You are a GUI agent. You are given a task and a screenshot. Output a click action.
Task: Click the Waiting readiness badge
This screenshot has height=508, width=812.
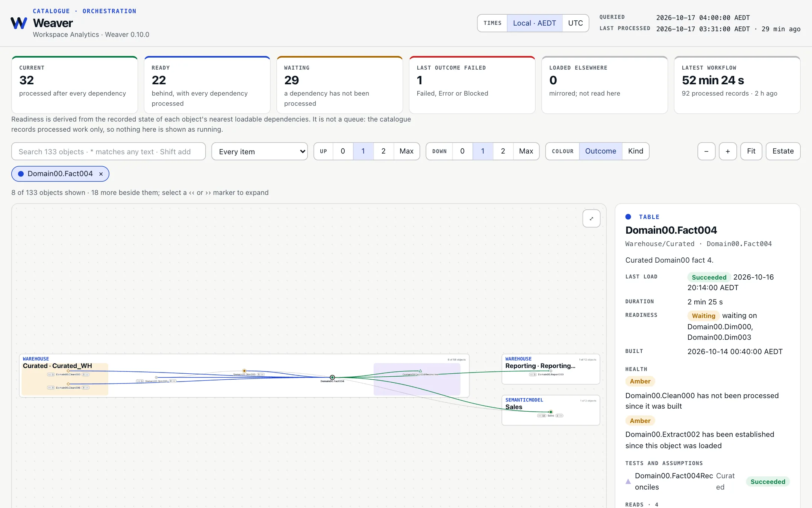click(703, 316)
